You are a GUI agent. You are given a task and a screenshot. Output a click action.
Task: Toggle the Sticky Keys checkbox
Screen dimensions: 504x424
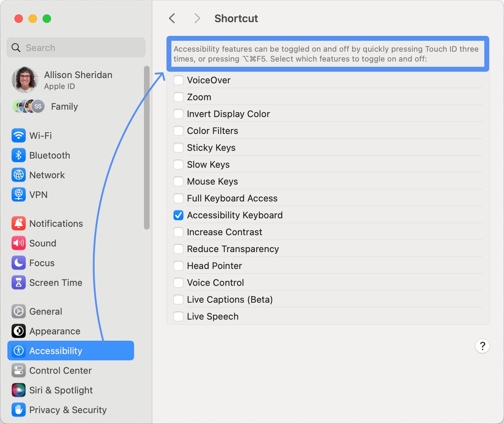[178, 148]
